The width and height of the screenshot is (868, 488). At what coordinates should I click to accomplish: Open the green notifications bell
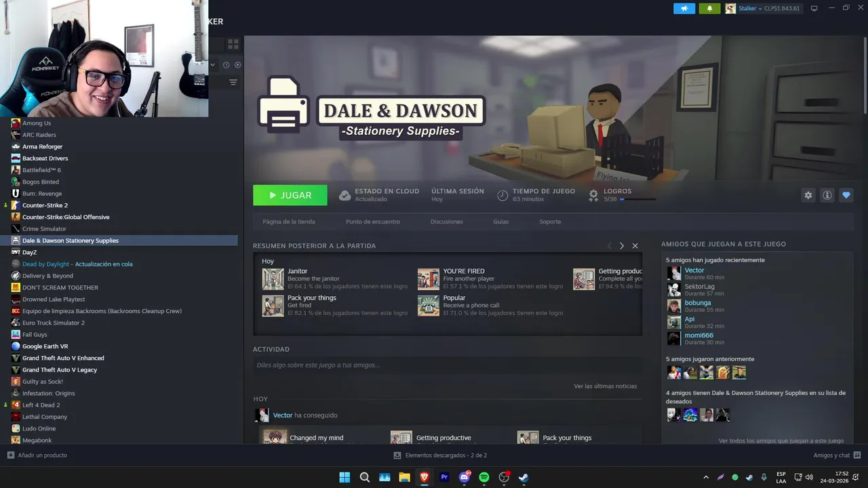pos(709,9)
